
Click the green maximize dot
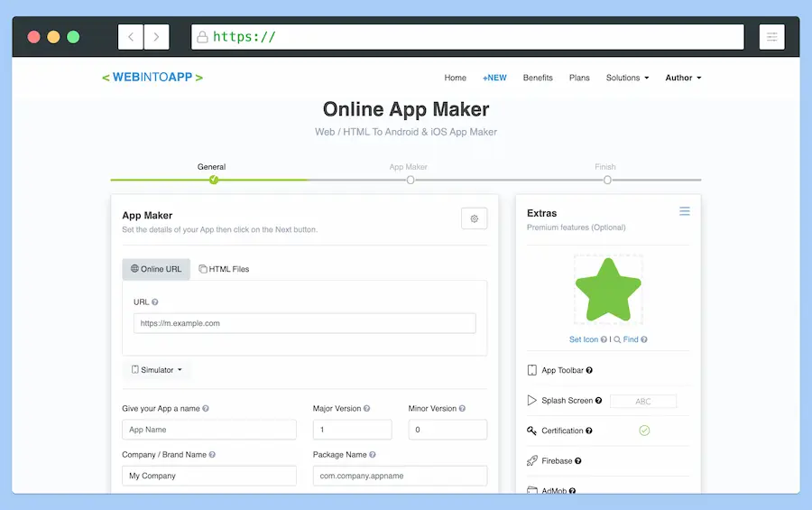(x=73, y=37)
